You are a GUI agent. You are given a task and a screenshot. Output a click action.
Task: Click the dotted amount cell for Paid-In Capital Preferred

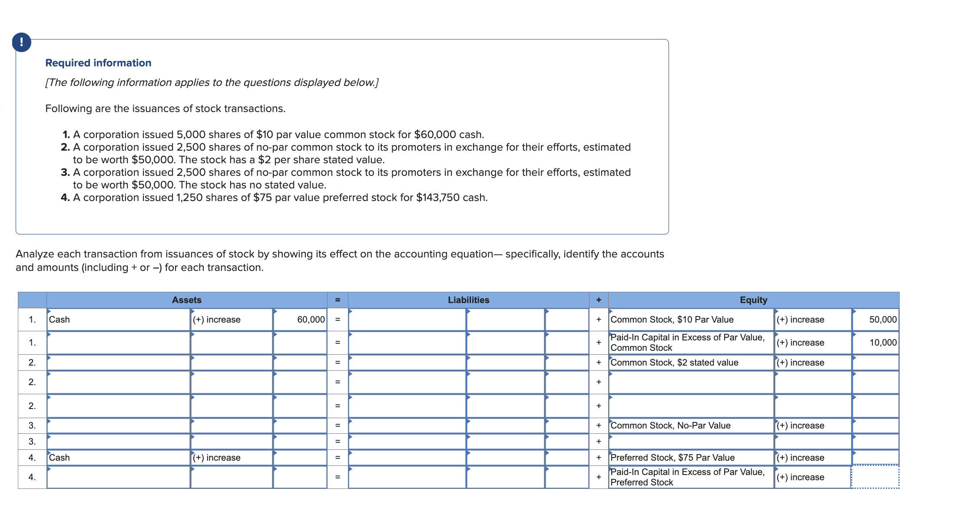click(875, 477)
